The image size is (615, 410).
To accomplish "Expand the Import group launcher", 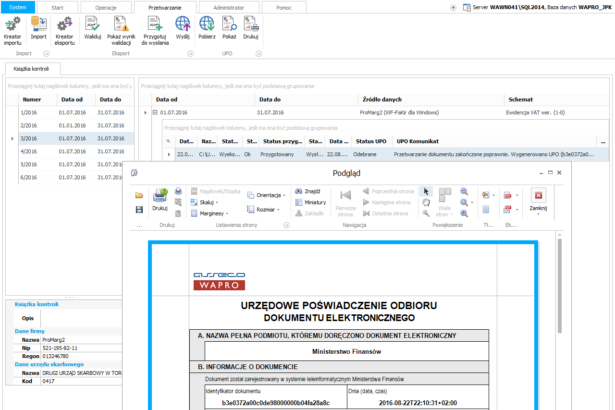I will point(46,53).
